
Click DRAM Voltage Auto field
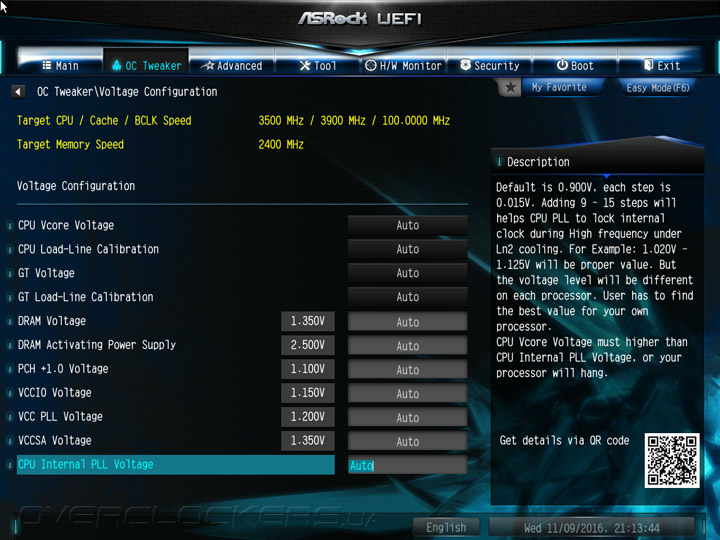click(407, 321)
